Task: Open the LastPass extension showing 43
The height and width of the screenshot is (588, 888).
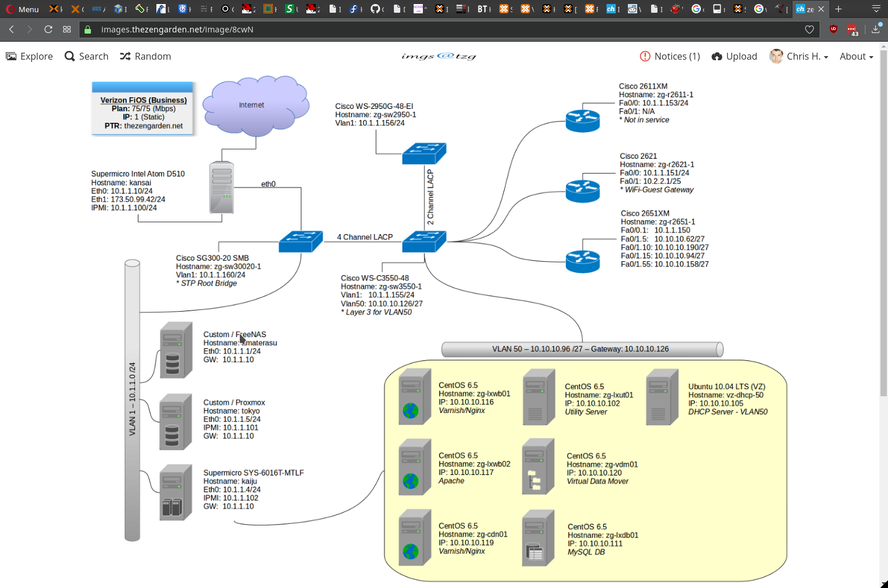Action: (x=852, y=30)
